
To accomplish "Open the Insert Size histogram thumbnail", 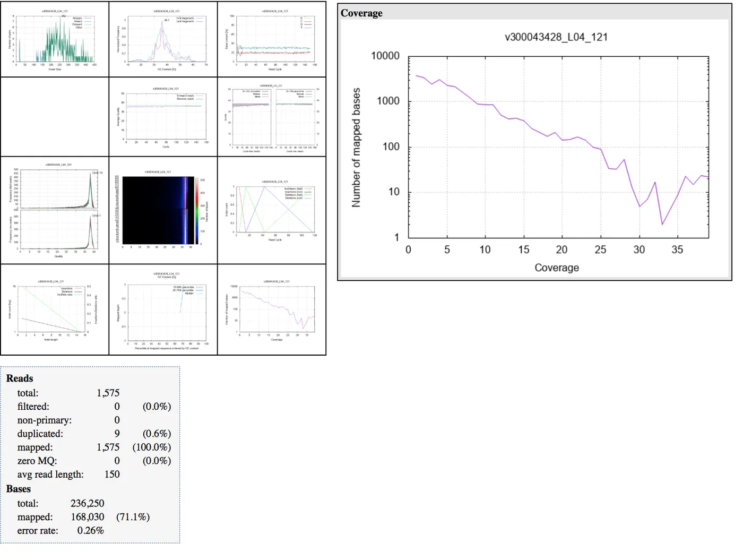I will click(x=55, y=39).
